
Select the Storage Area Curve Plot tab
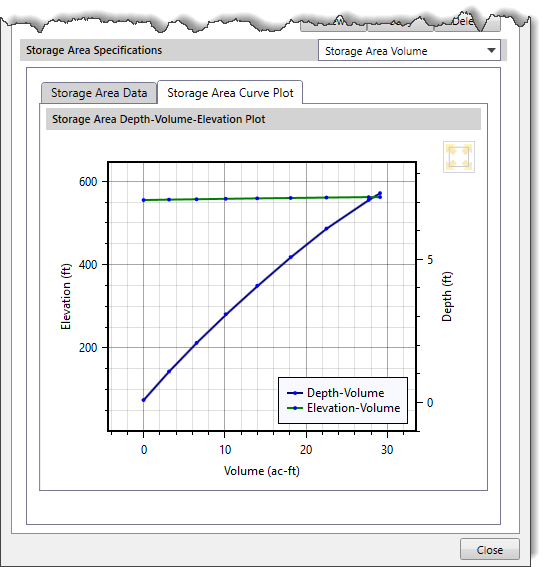pos(230,93)
